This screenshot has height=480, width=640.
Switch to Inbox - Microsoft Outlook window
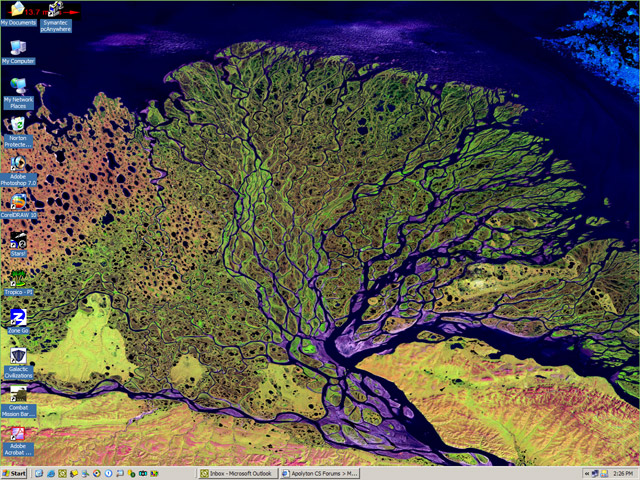pyautogui.click(x=238, y=473)
